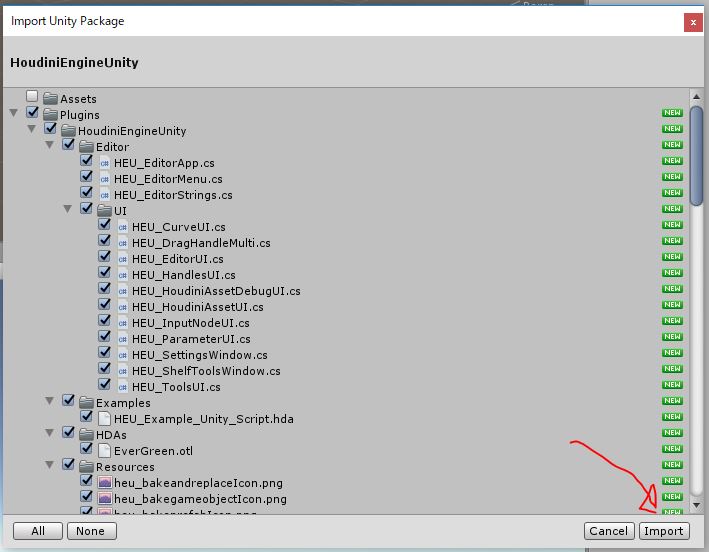Click the C# icon of HEU_EditorMenu.cs
Viewport: 709px width, 552px height.
pyautogui.click(x=104, y=179)
